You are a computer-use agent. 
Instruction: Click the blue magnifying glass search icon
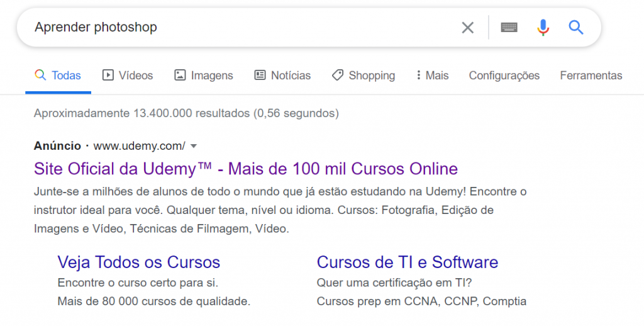576,28
